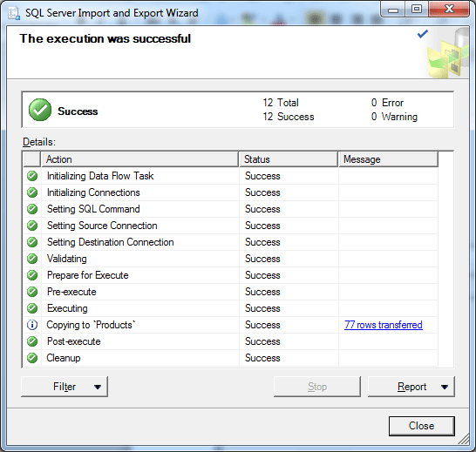Select the Cleanup row text
Viewport: 476px width, 452px height.
(x=63, y=358)
